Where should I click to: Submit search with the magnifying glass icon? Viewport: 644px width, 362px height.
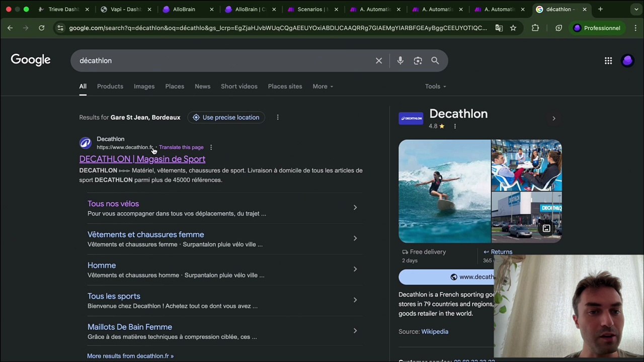click(x=435, y=61)
